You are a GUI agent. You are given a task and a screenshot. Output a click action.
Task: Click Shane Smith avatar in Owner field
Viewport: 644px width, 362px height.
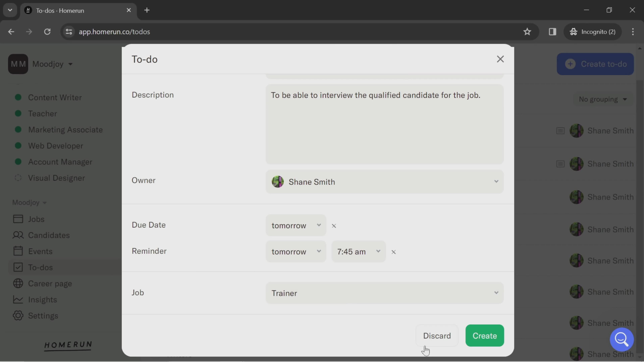click(x=278, y=182)
